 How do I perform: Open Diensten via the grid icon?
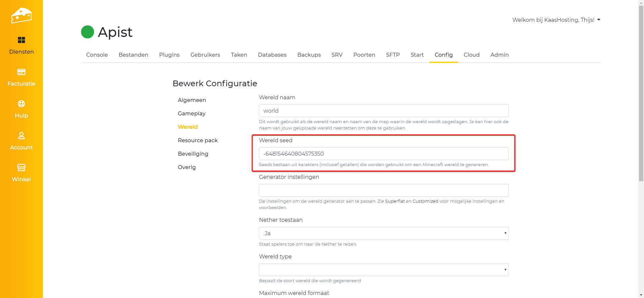click(x=21, y=40)
